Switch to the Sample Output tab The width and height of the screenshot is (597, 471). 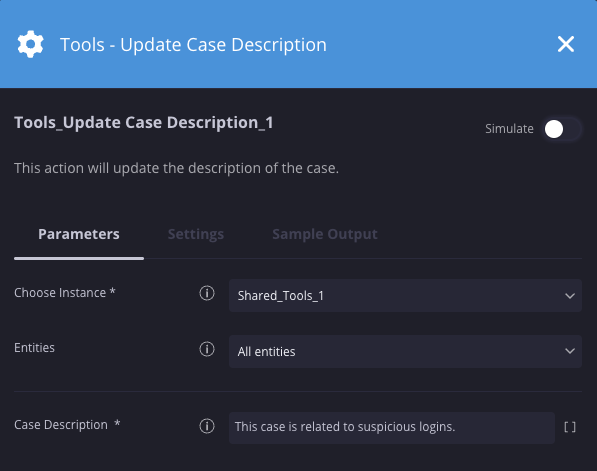pyautogui.click(x=325, y=234)
